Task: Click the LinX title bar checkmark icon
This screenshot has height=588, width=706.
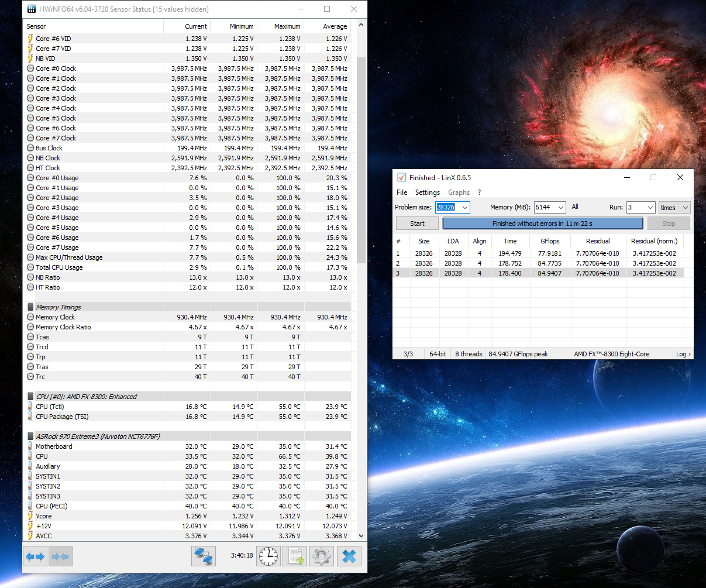Action: [x=401, y=177]
